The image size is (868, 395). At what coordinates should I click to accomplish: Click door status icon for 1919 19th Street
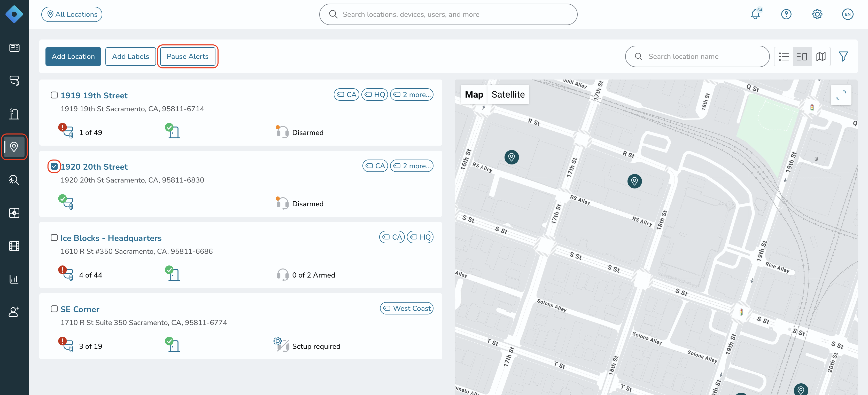click(x=173, y=131)
